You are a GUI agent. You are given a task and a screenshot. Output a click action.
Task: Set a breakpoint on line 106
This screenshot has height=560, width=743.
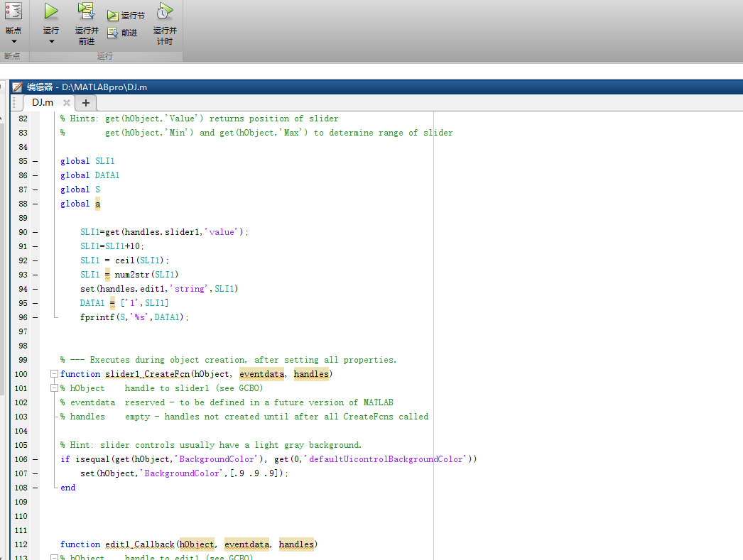pos(33,459)
